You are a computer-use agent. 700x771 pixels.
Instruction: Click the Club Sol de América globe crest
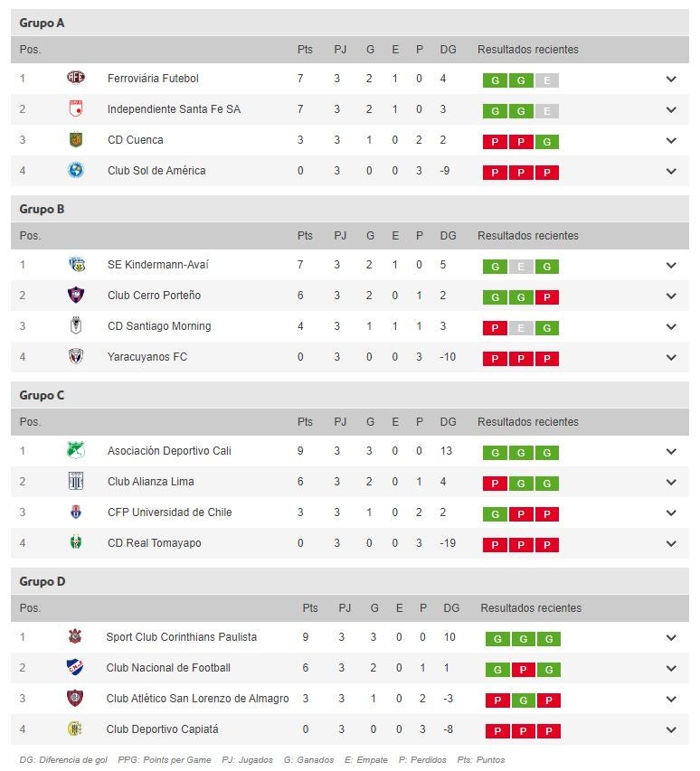click(75, 171)
